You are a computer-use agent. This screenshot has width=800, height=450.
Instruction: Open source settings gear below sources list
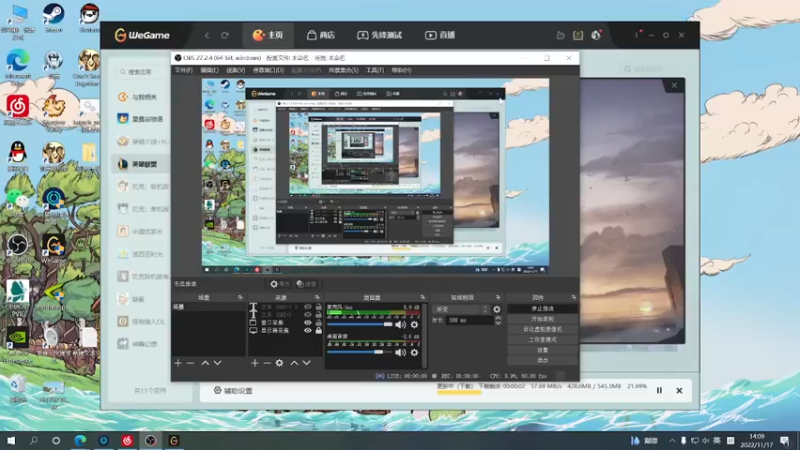[x=280, y=363]
